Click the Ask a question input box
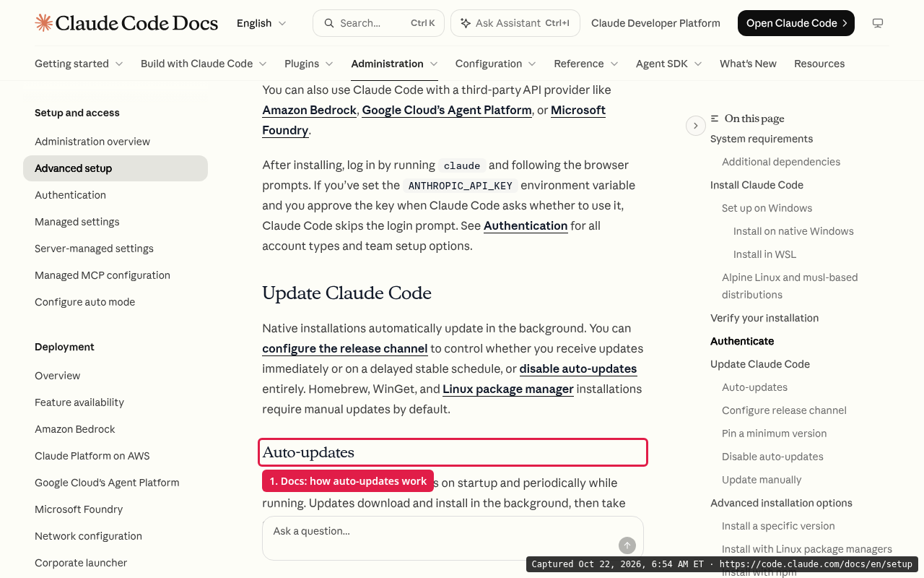 pos(453,538)
